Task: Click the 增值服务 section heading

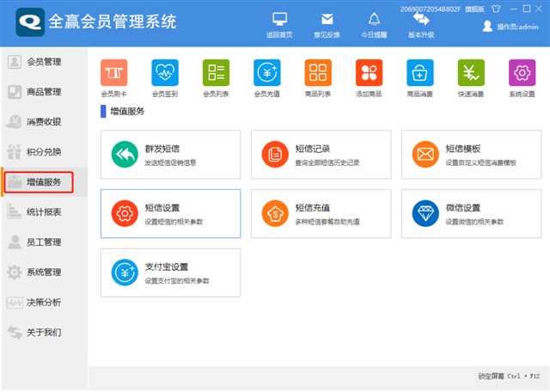Action: coord(127,111)
